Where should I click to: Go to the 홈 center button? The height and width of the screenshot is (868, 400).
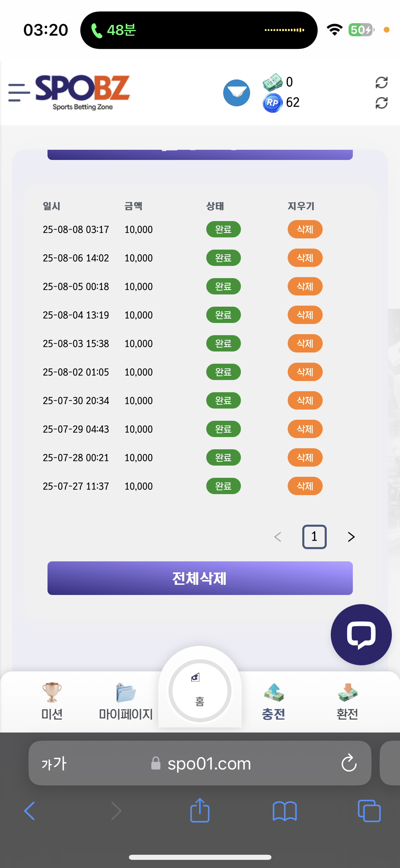click(x=200, y=690)
